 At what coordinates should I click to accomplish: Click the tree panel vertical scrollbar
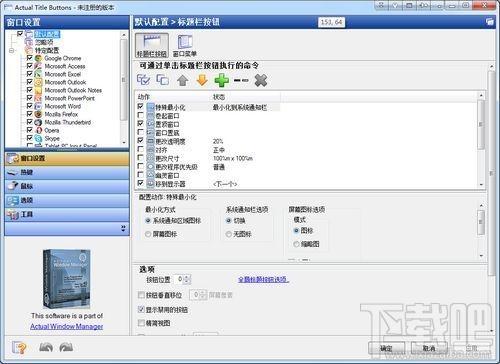coord(124,88)
